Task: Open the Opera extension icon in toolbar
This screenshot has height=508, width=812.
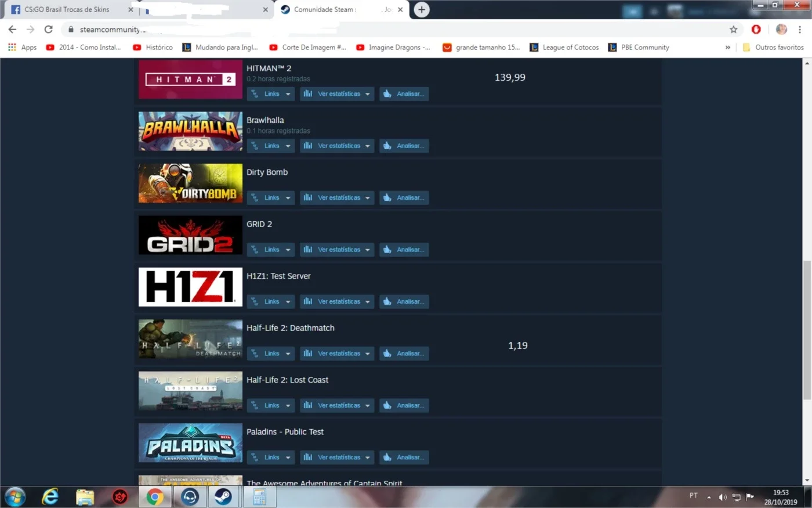Action: pyautogui.click(x=756, y=30)
